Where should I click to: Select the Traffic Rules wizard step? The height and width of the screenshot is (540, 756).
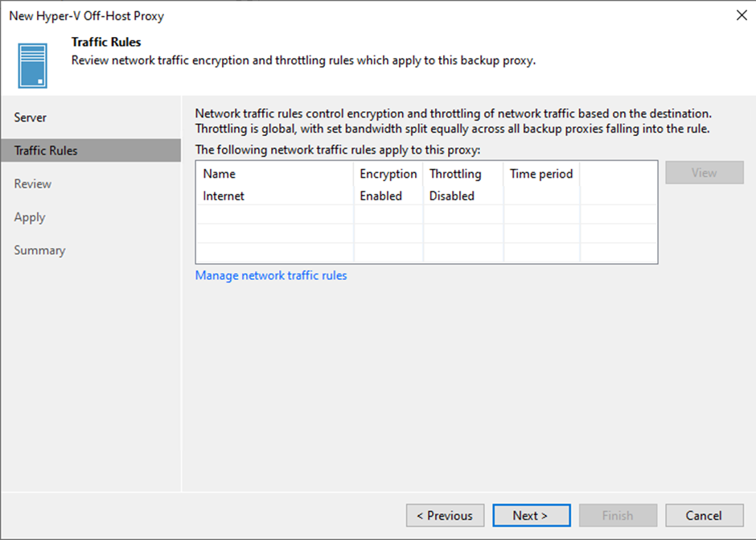[91, 150]
